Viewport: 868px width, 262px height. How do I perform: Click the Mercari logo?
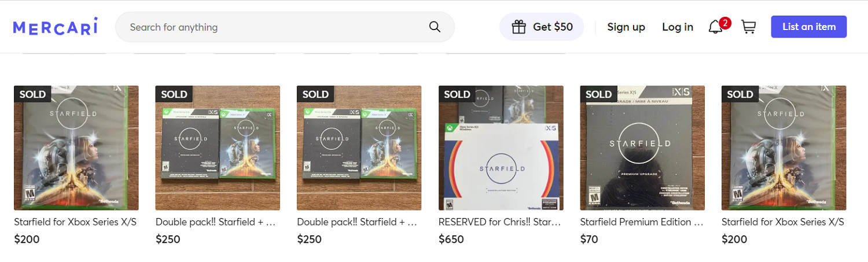coord(56,27)
